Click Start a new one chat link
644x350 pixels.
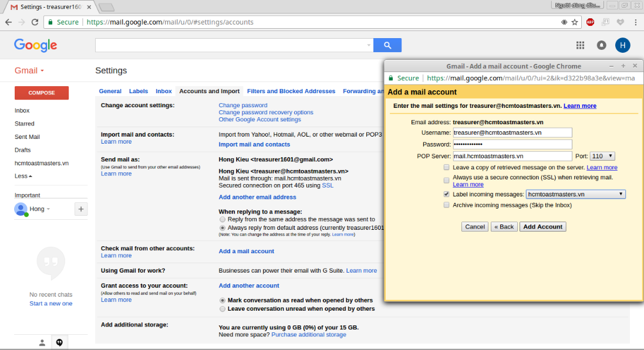pos(51,303)
